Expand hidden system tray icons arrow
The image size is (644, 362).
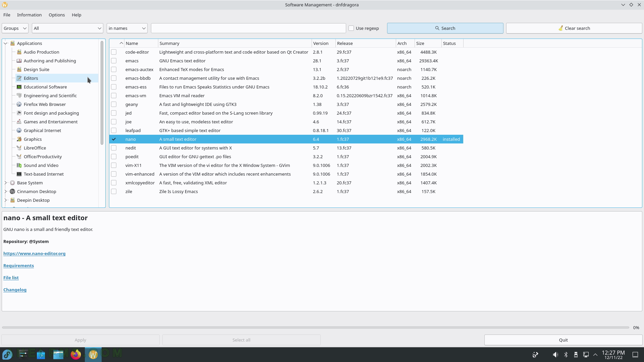click(x=595, y=354)
